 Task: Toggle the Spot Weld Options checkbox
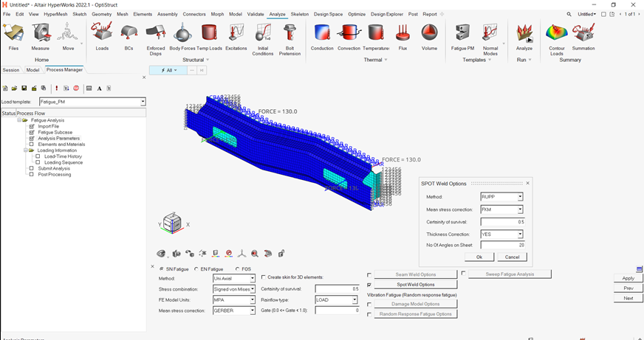pos(369,284)
